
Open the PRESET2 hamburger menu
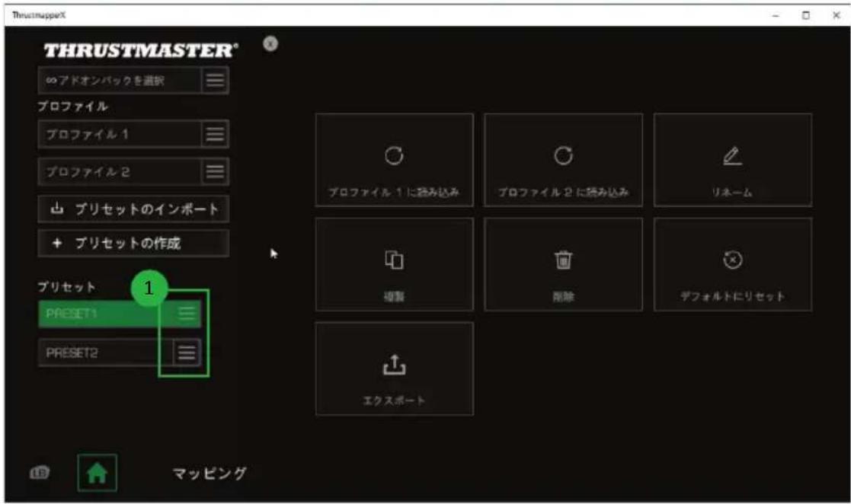coord(187,353)
